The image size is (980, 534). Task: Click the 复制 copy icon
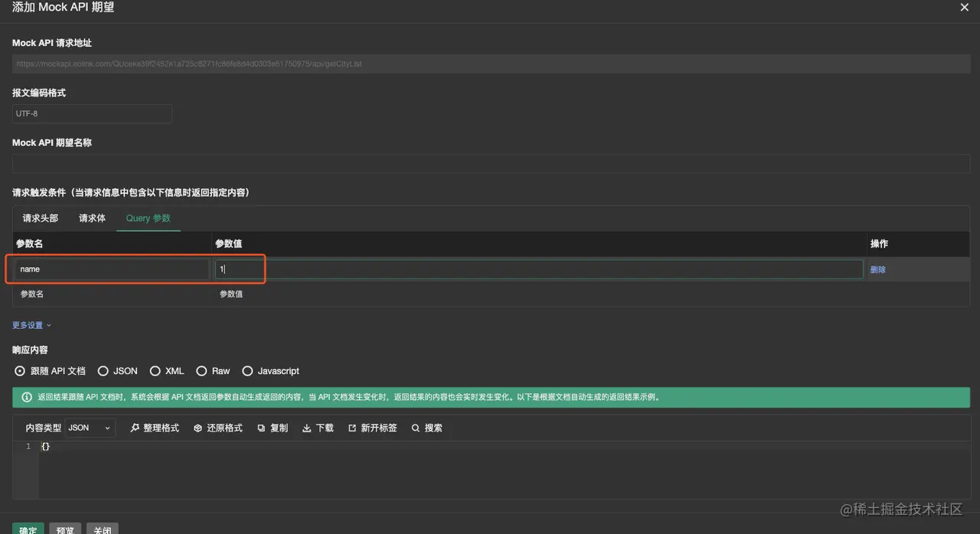(261, 428)
